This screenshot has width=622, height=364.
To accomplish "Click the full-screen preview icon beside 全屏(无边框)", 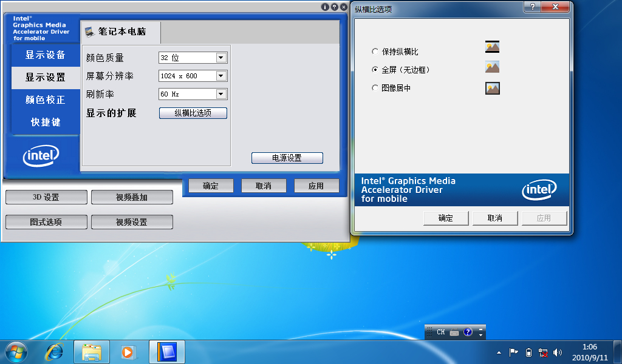I will pos(492,67).
